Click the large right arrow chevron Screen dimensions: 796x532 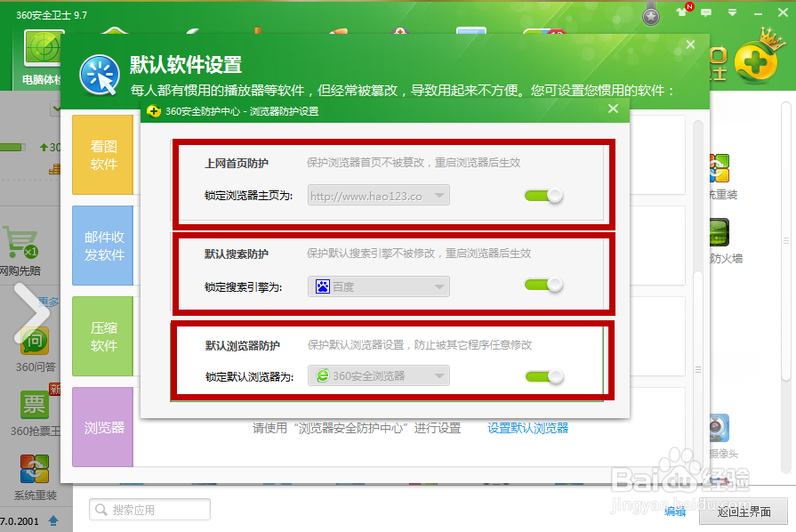[31, 312]
